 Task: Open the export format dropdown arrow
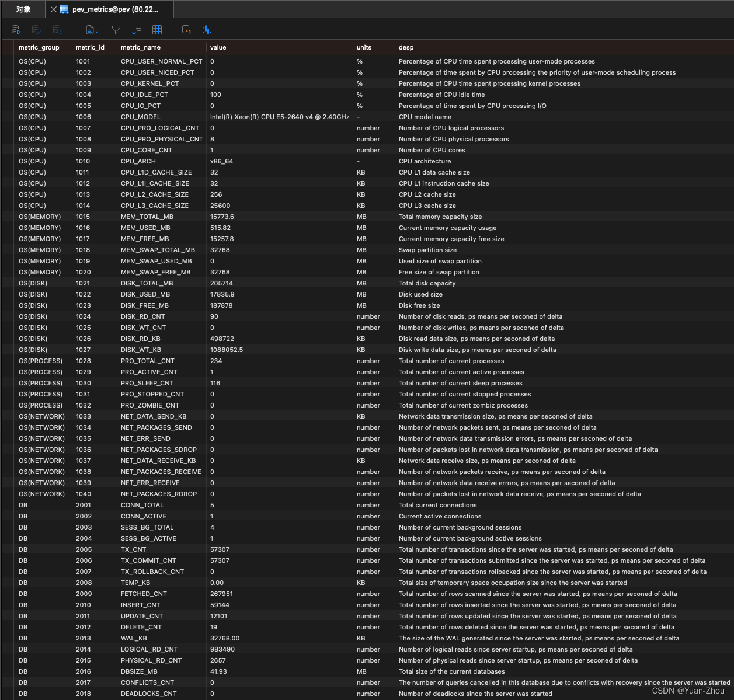tap(96, 31)
